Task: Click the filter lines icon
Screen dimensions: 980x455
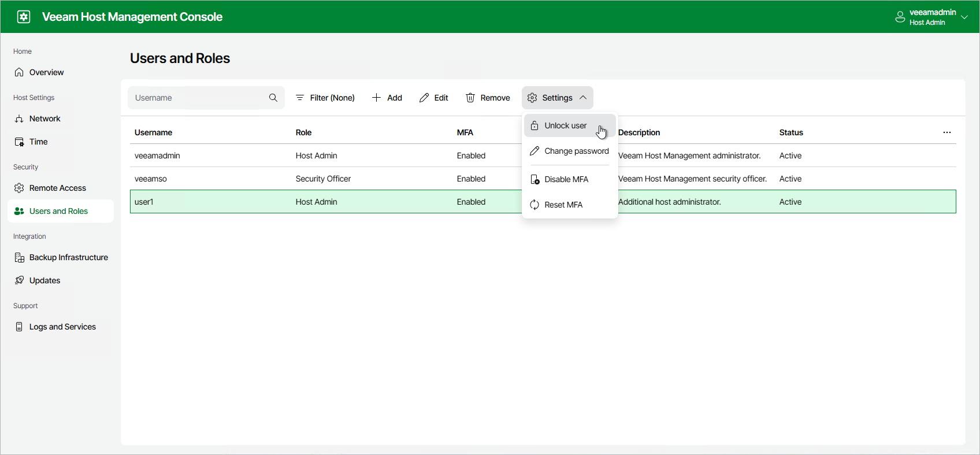Action: (300, 98)
